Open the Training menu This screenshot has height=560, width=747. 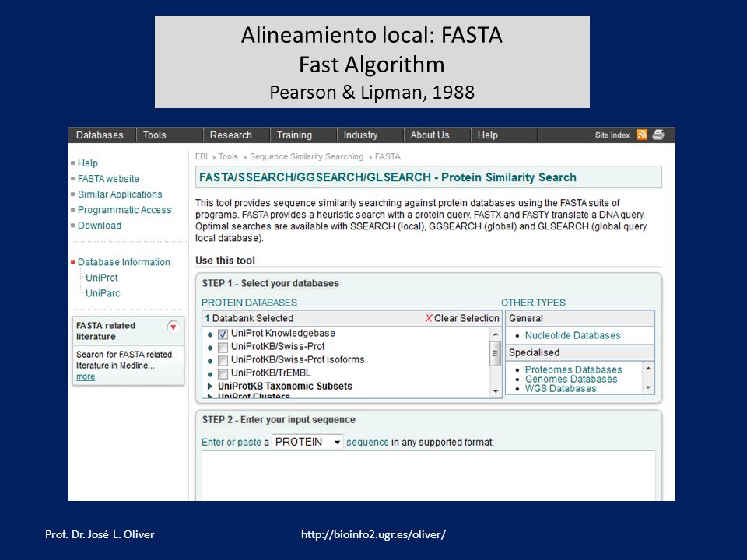coord(294,135)
